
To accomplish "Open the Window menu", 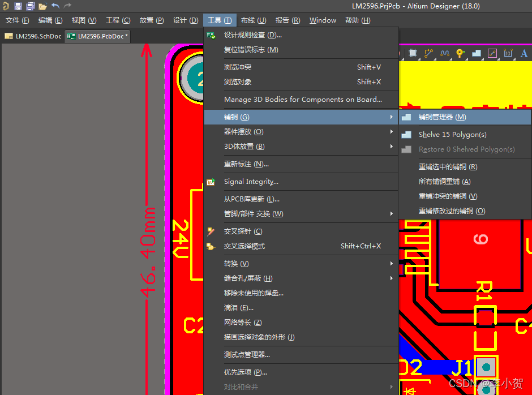I will 323,20.
